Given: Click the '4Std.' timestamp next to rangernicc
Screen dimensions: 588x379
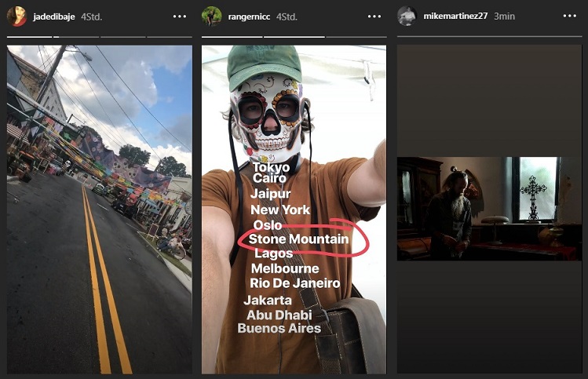Looking at the screenshot, I should 287,16.
